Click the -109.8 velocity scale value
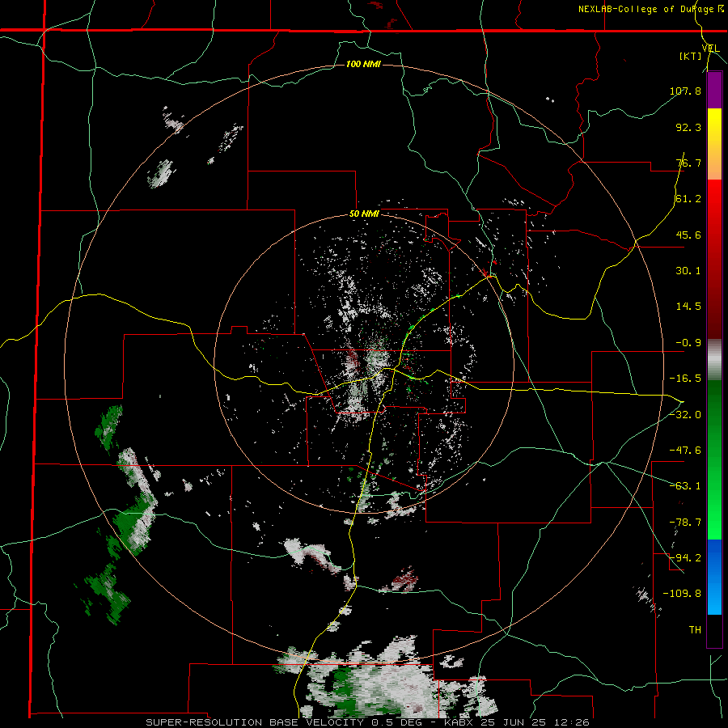Screen dimensions: 728x728 pyautogui.click(x=682, y=594)
